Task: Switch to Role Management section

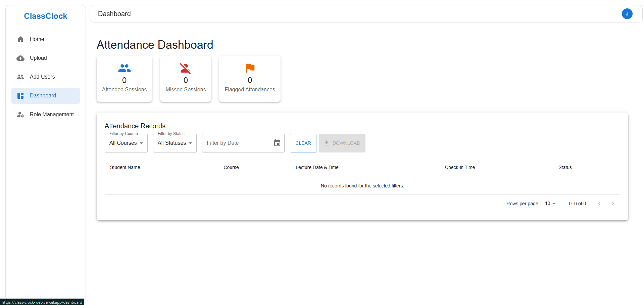Action: (52, 114)
